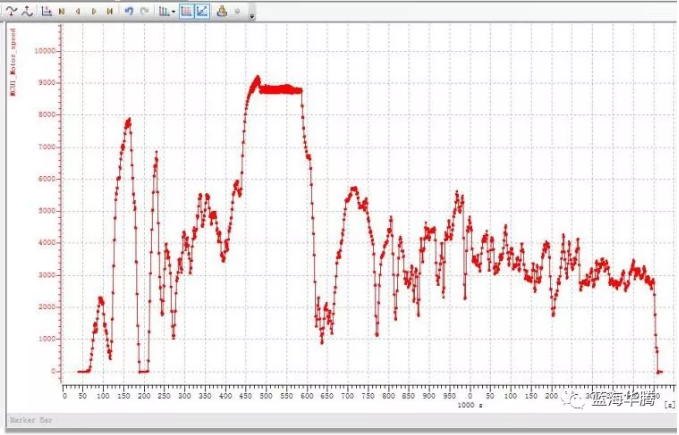The height and width of the screenshot is (435, 679).
Task: Click the 0 y-axis value
Action: 54,371
